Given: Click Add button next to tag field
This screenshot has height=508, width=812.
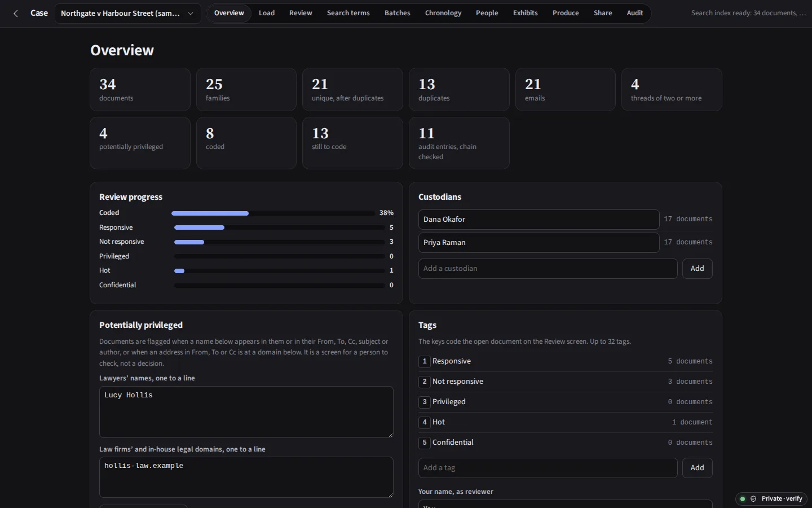Looking at the screenshot, I should tap(698, 468).
